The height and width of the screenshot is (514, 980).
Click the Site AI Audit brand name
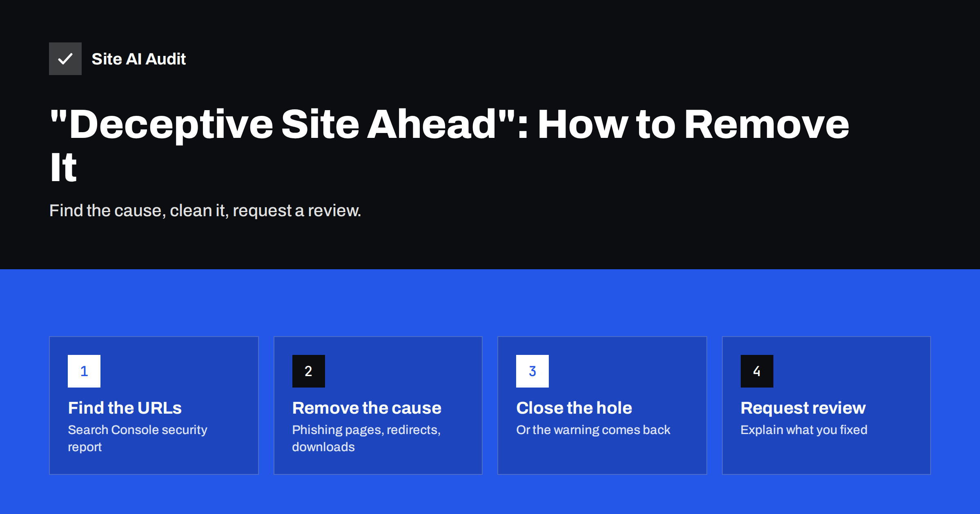pos(139,59)
